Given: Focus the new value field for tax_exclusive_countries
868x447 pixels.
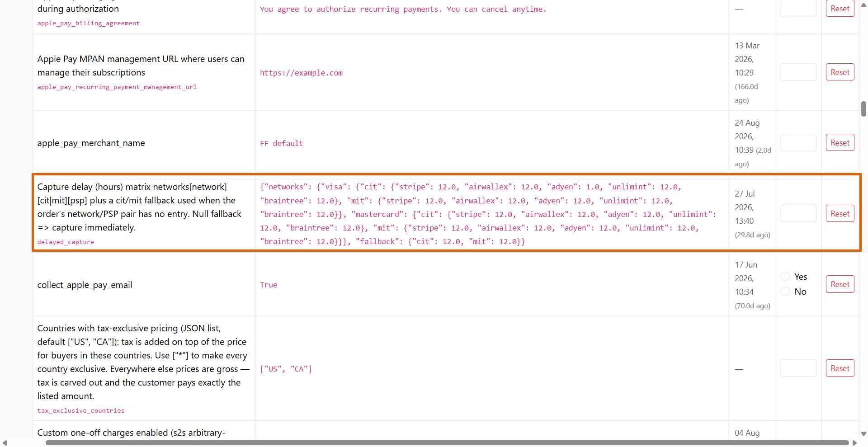Looking at the screenshot, I should 798,368.
